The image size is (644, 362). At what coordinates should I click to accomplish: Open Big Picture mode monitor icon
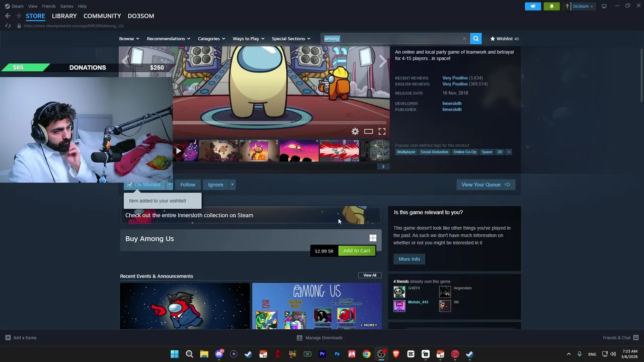click(604, 6)
